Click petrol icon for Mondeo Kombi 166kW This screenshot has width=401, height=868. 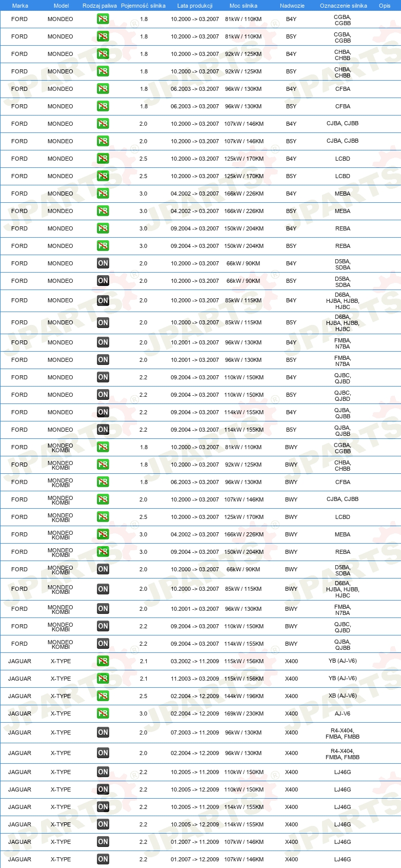[103, 534]
